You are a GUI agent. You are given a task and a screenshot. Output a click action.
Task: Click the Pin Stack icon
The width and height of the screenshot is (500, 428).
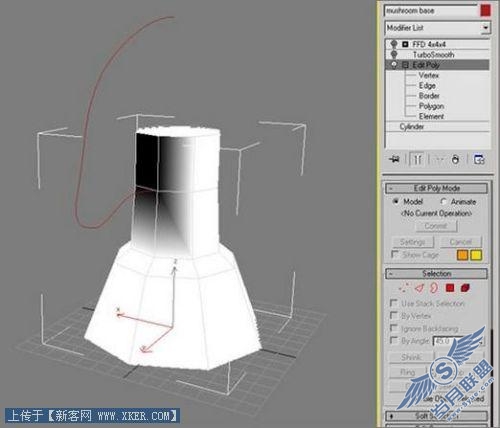point(394,159)
